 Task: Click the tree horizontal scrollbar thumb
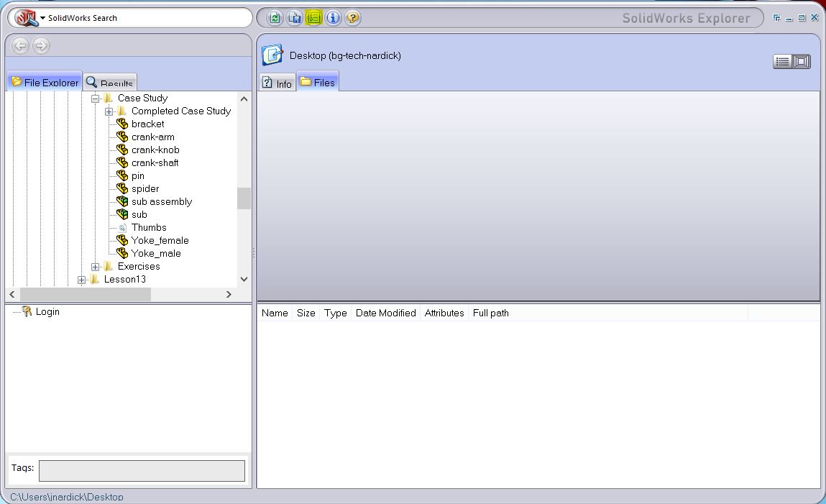pos(86,294)
